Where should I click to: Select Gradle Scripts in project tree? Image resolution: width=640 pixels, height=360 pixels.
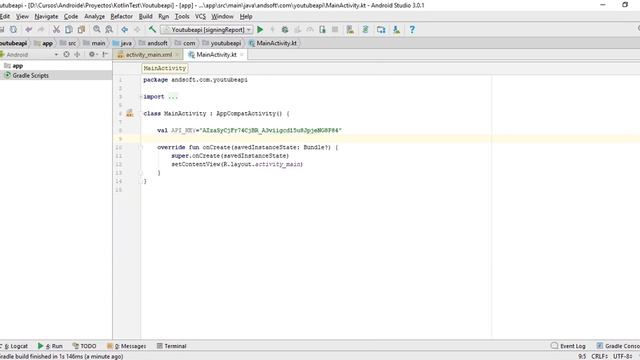[27, 76]
